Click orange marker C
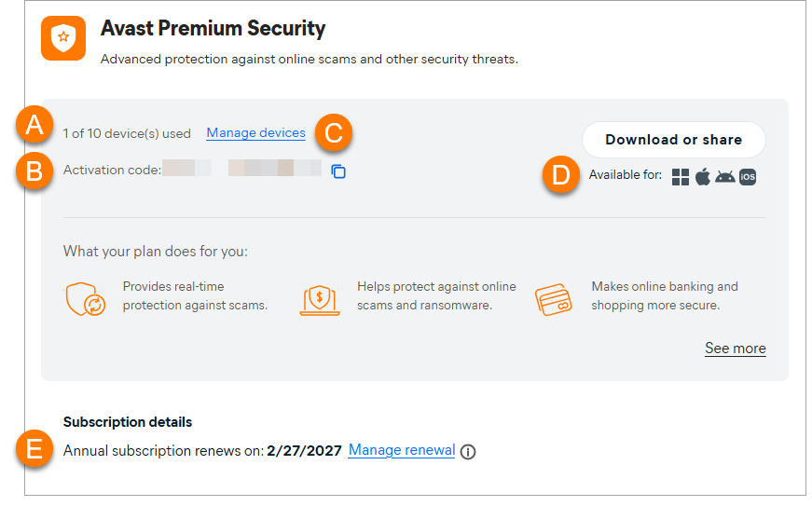Screen dimensions: 812x506 [x=333, y=132]
